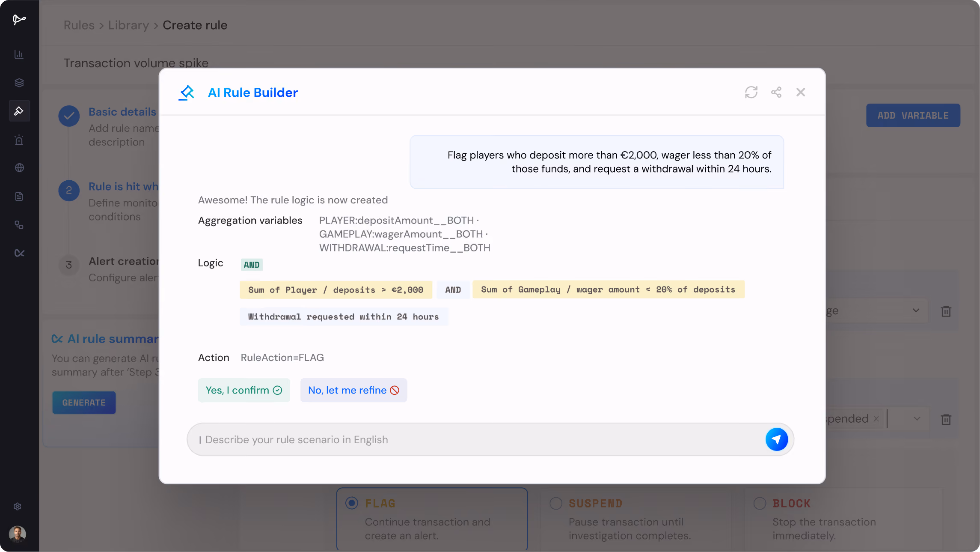Open the Basic details step

[122, 112]
